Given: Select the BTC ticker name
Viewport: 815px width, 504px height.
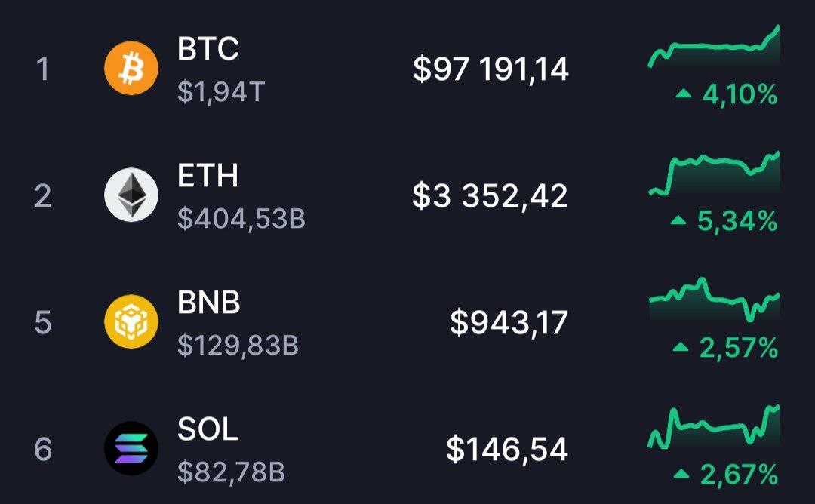Looking at the screenshot, I should point(208,50).
